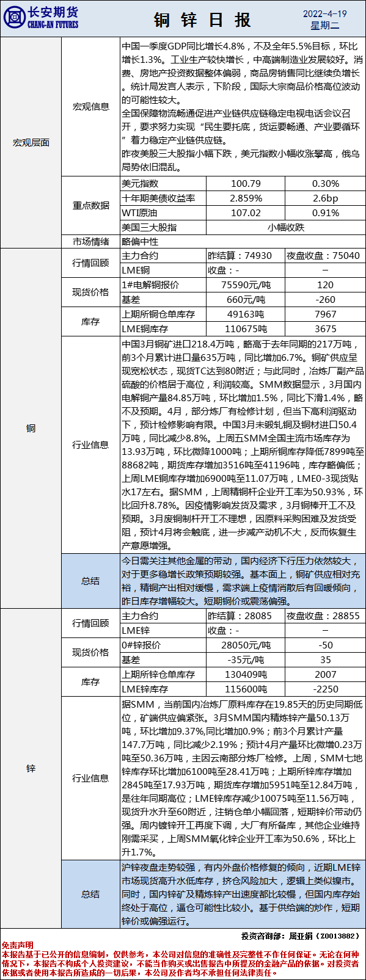Click the weekday label 星期二
Image resolution: width=366 pixels, height=980 pixels.
(324, 26)
